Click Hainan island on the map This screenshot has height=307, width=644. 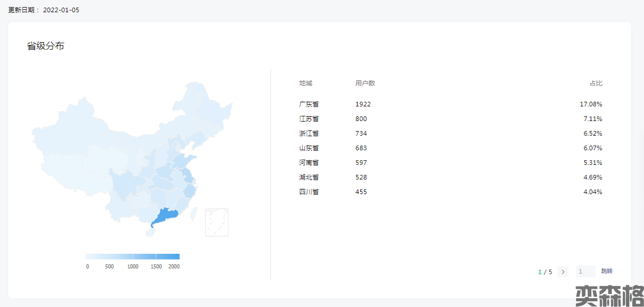pyautogui.click(x=151, y=232)
